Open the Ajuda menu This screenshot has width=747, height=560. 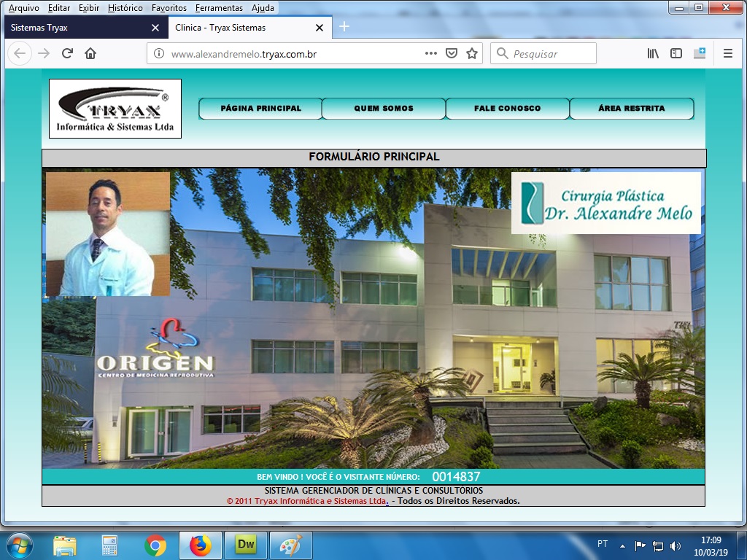click(x=263, y=7)
